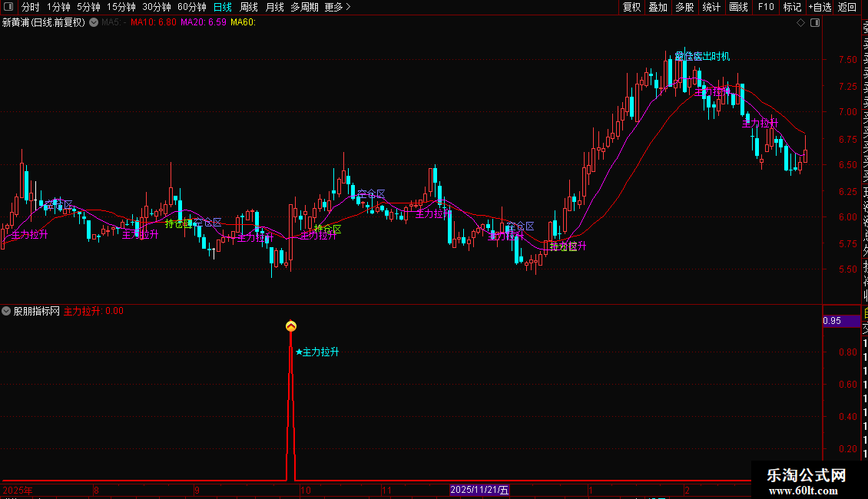
Task: Click the orange up-arrow signal marker
Action: (x=290, y=326)
